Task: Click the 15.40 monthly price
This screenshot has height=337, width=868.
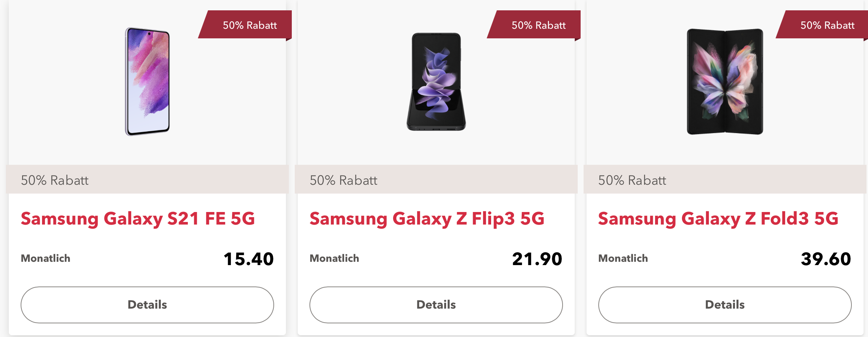Action: [x=249, y=259]
